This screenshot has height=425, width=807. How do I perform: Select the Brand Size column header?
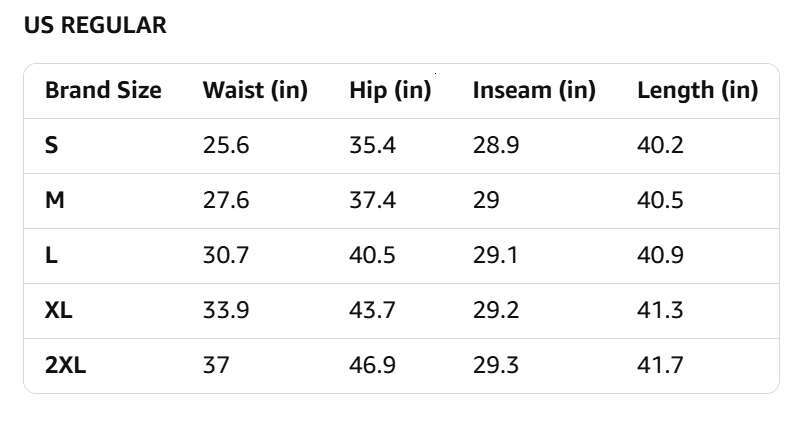point(103,91)
